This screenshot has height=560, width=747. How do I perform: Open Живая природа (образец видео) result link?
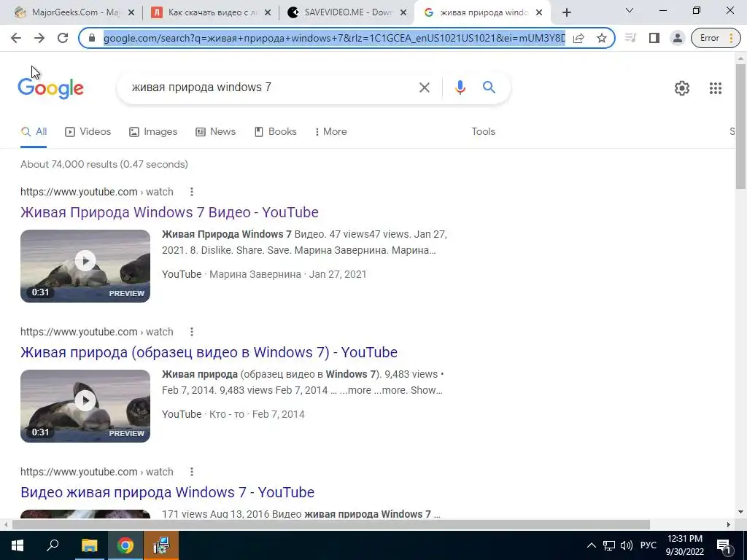pos(209,352)
